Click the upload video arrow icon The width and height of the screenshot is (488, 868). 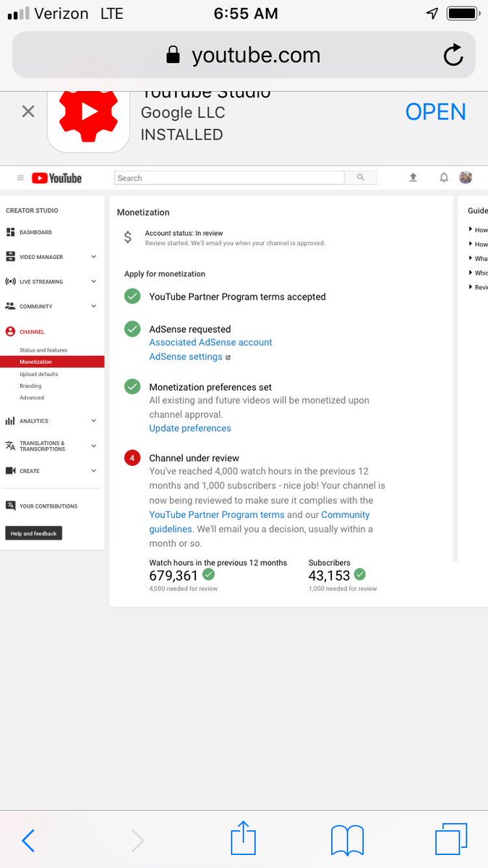coord(413,177)
